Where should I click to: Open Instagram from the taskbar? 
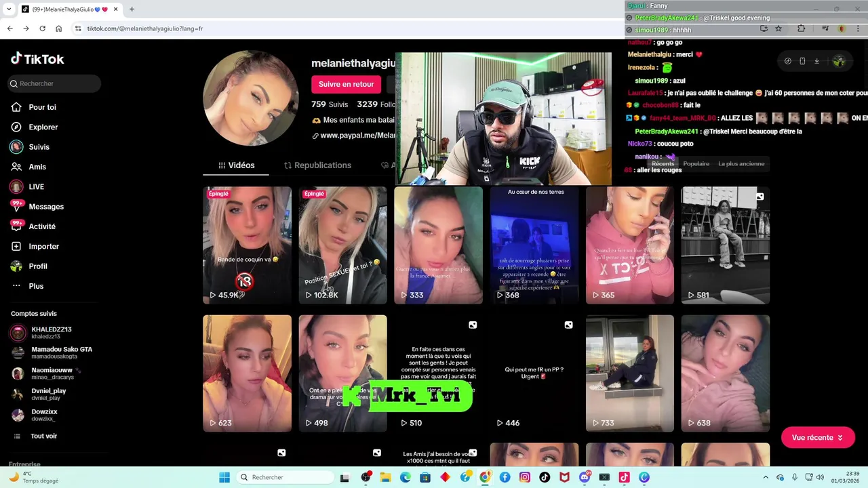tap(525, 477)
